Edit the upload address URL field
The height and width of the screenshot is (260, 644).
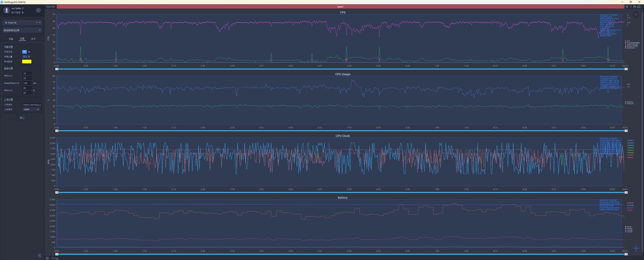tap(32, 105)
